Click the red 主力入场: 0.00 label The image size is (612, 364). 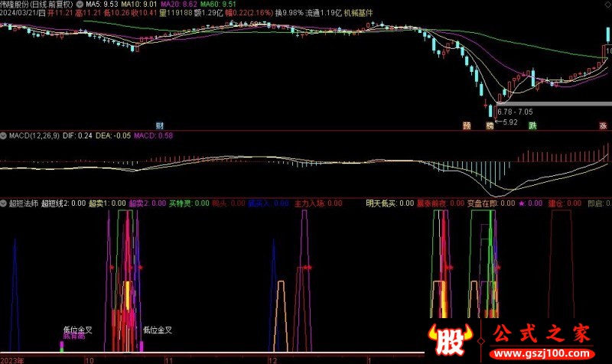pyautogui.click(x=318, y=203)
